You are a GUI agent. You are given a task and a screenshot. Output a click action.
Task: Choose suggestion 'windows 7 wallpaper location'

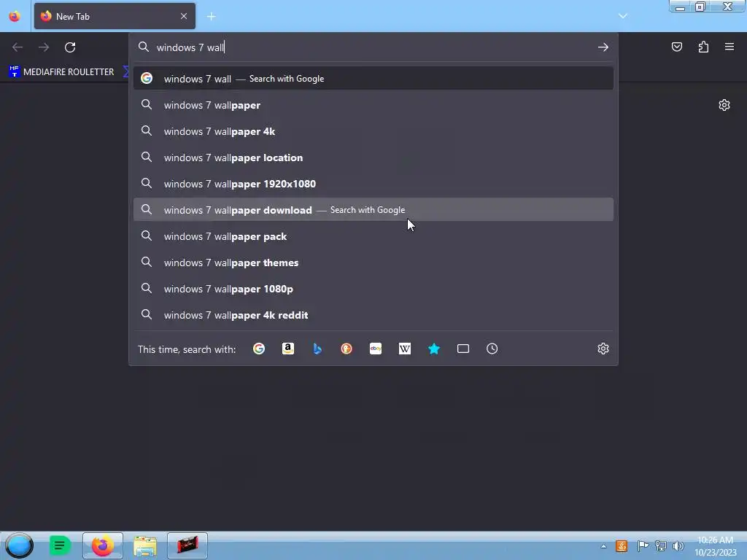[x=373, y=157]
